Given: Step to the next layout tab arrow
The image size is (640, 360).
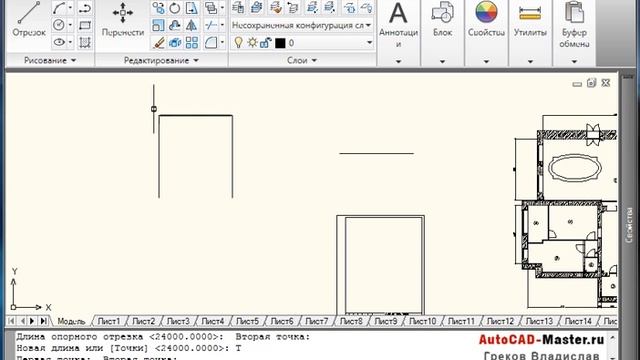Looking at the screenshot, I should point(33,321).
